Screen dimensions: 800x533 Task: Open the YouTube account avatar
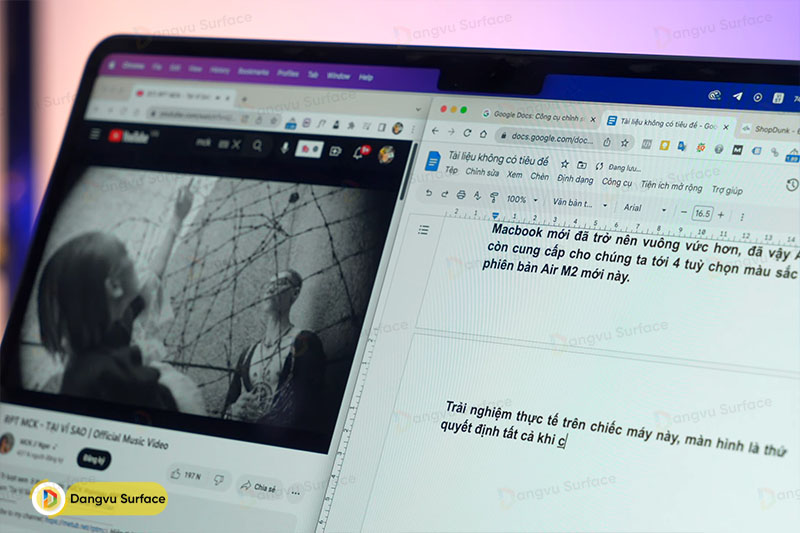click(x=387, y=154)
